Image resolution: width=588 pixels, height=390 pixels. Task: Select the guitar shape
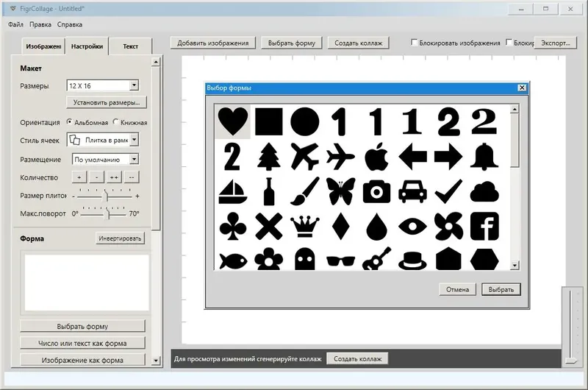pos(376,258)
